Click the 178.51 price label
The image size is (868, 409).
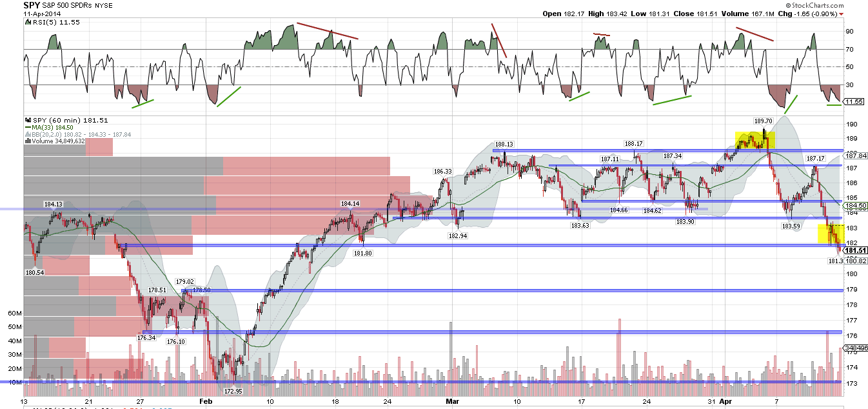coord(157,290)
